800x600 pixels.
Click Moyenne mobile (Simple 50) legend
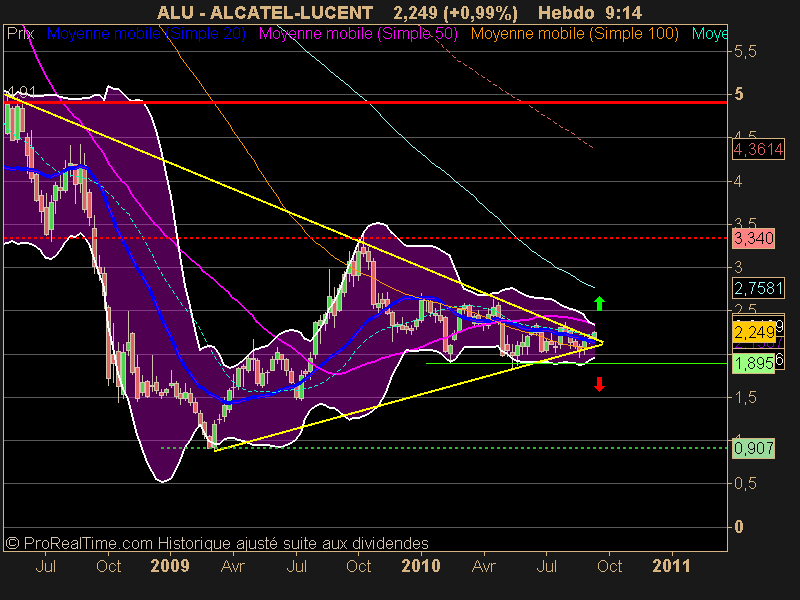358,34
